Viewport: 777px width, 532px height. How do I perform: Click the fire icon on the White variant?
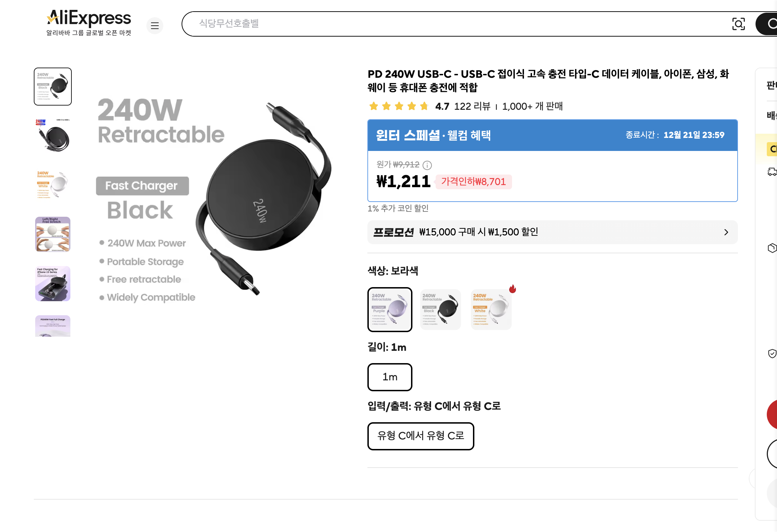[x=513, y=289]
